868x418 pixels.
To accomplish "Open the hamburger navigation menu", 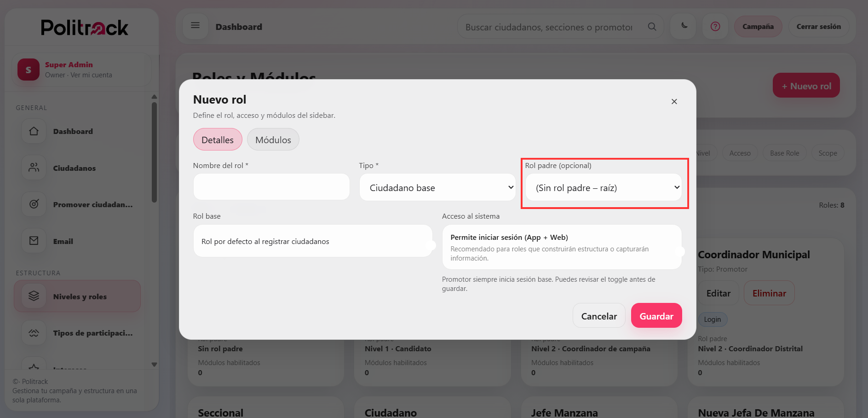I will point(195,26).
